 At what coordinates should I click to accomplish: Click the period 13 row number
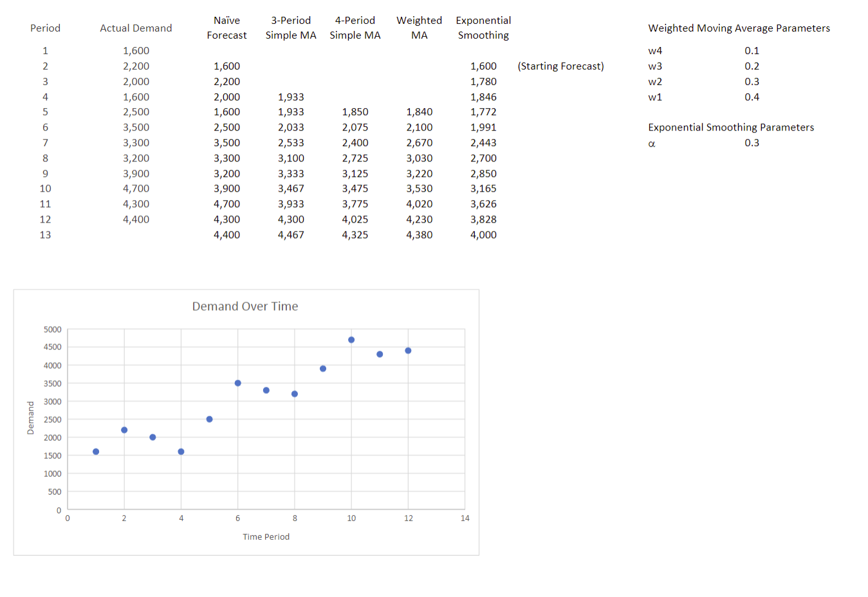45,235
